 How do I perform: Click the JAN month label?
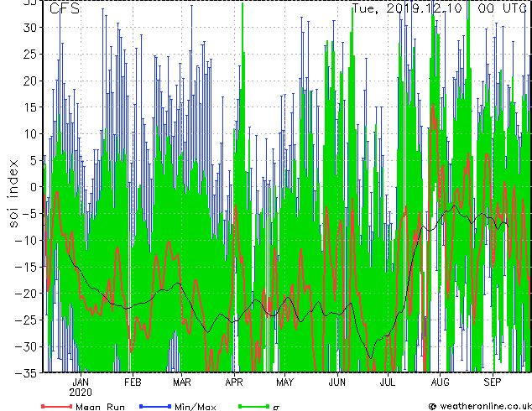pos(81,382)
